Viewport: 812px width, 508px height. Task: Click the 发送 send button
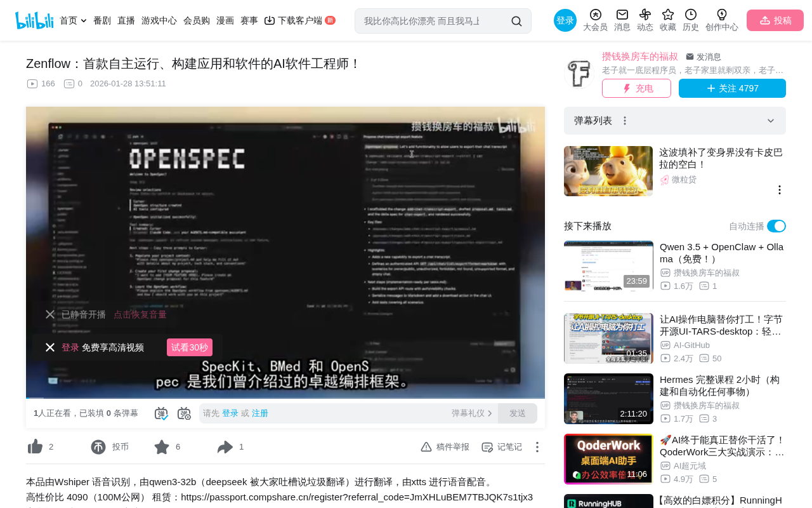click(518, 413)
